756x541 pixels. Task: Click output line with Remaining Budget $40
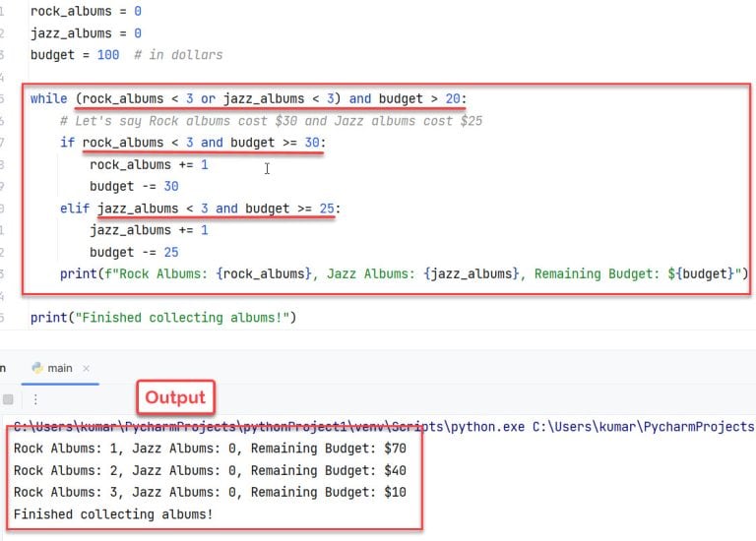click(x=210, y=470)
